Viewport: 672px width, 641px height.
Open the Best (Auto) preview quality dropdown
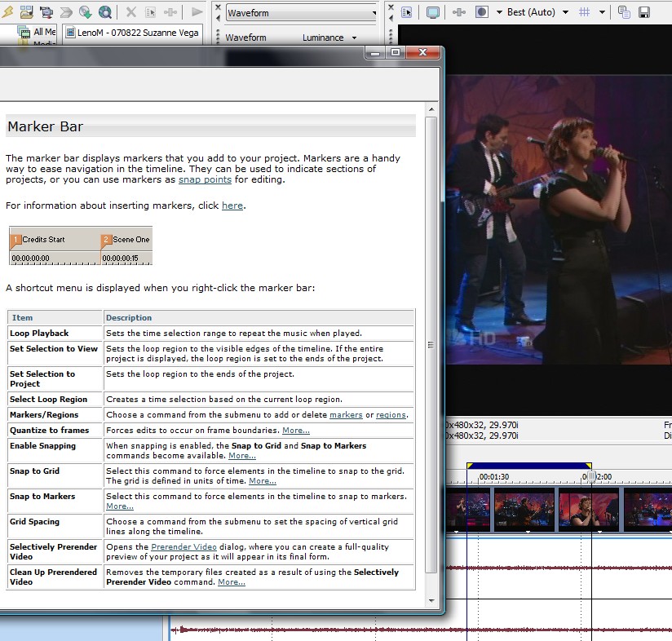(537, 12)
